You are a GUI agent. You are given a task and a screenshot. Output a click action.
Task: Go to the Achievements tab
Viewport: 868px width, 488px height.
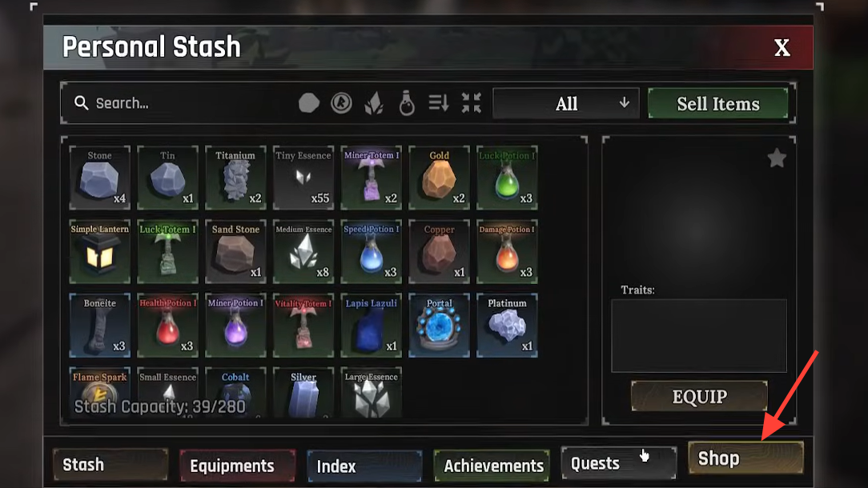pos(492,466)
